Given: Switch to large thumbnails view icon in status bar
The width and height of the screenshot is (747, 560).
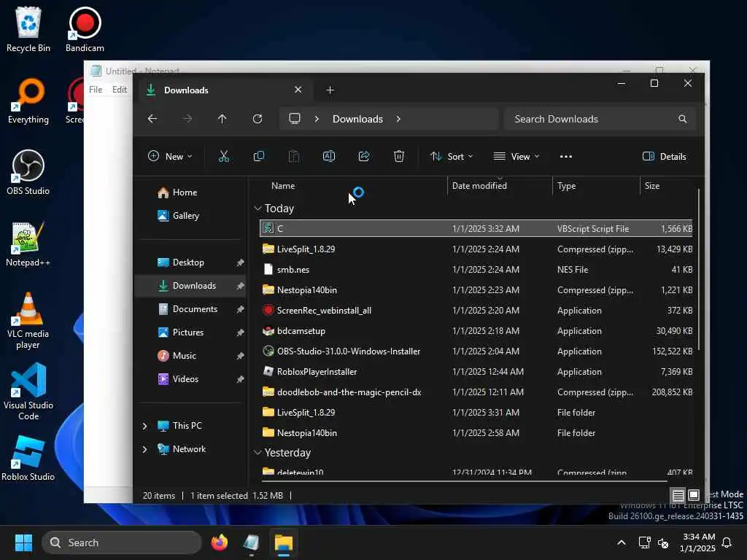Looking at the screenshot, I should (694, 495).
